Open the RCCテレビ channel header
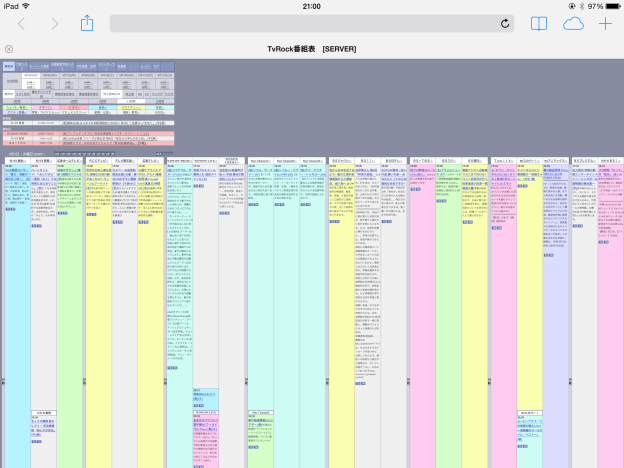 99,161
